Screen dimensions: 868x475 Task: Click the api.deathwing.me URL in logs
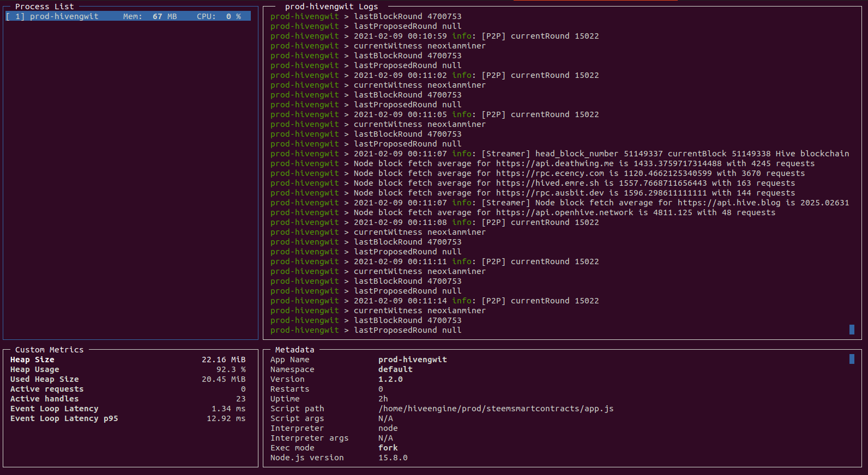coord(554,163)
